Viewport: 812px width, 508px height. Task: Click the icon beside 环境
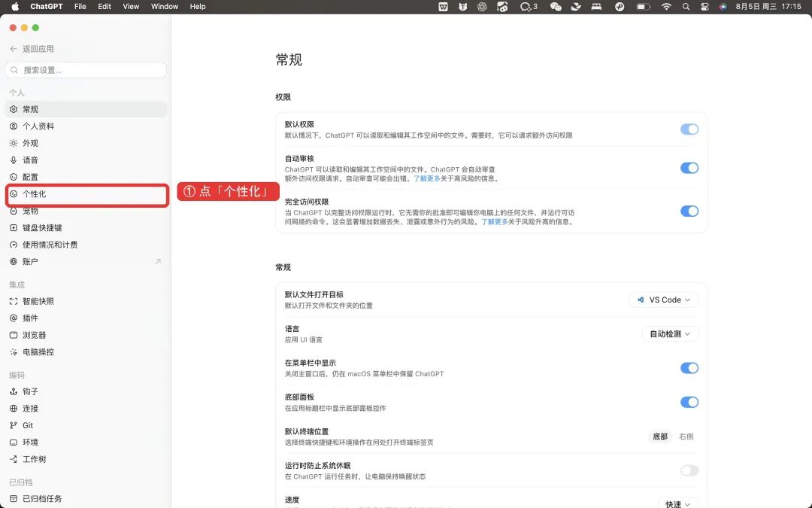tap(14, 443)
